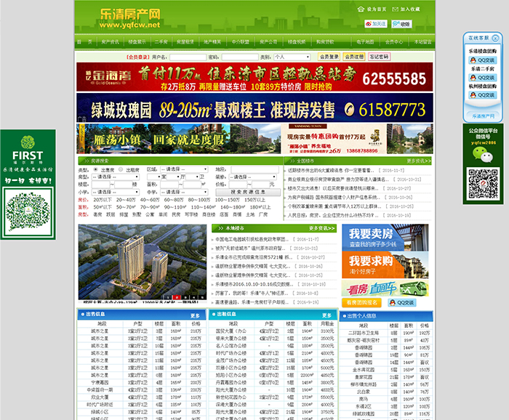509x420 pixels.
Task: Open the 卫 number dropdown
Action: [x=192, y=177]
